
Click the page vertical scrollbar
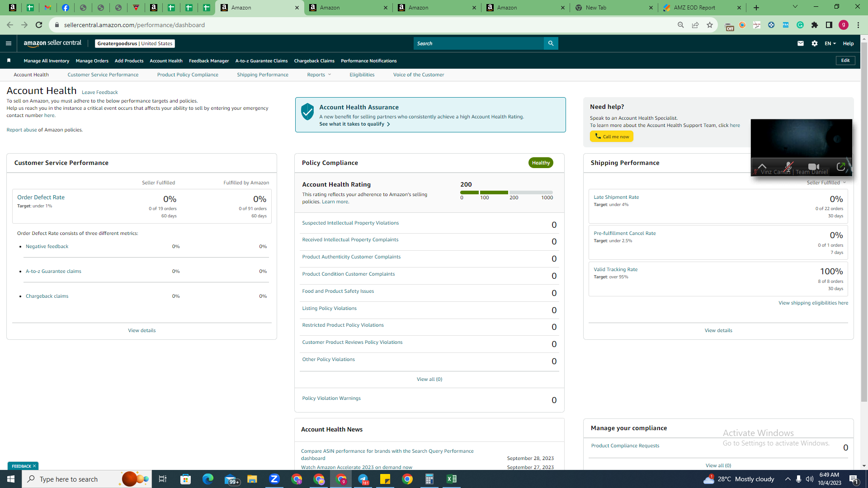[864, 221]
